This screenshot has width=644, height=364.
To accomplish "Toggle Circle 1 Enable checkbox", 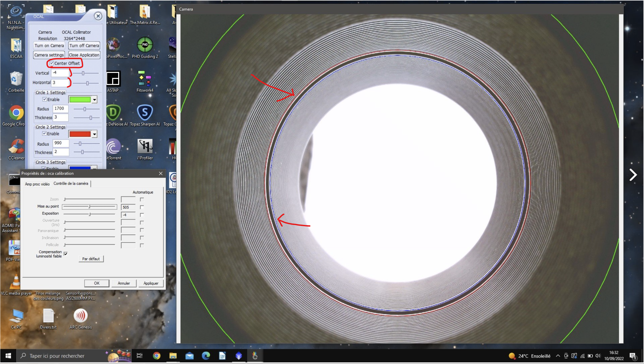I will tap(45, 99).
